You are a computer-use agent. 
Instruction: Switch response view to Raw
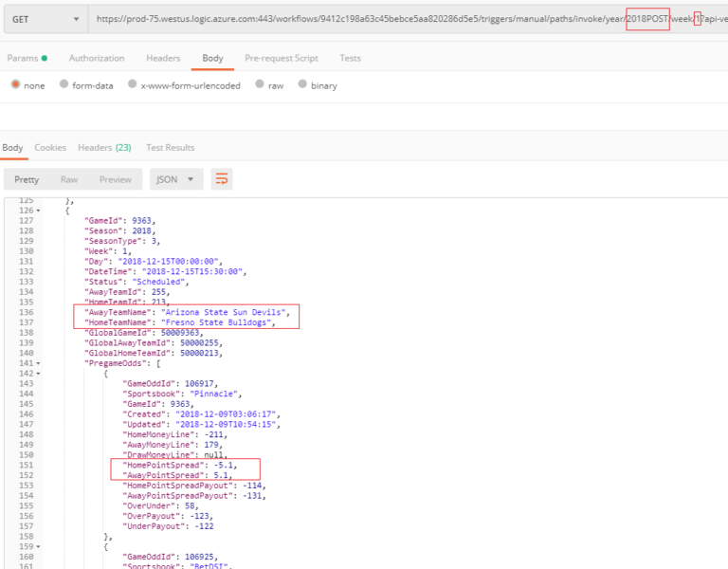(x=69, y=179)
